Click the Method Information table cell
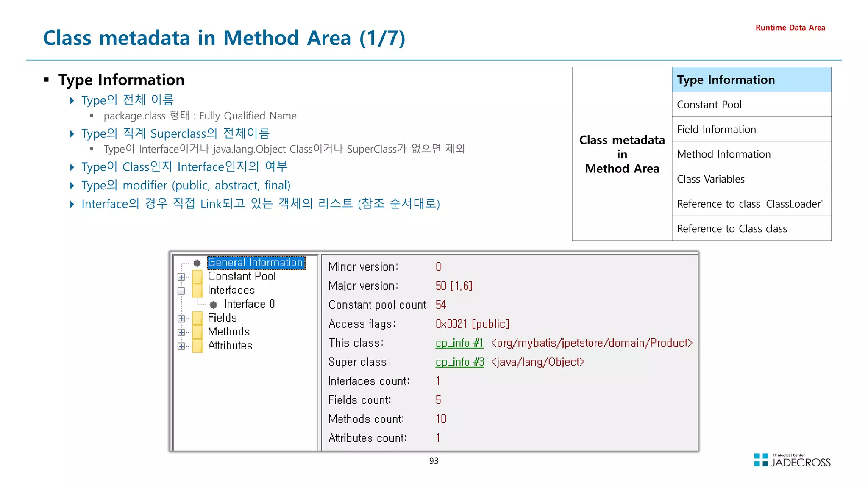 point(751,154)
